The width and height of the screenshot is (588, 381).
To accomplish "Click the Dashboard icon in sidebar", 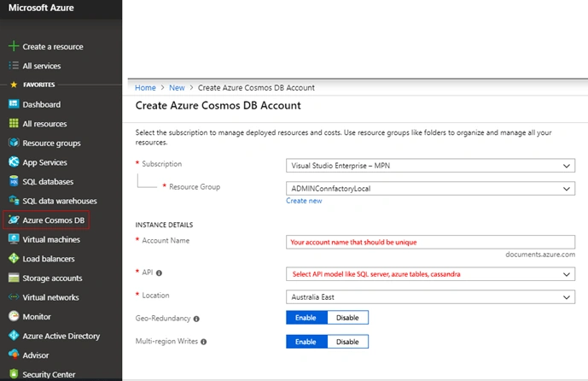I will (x=14, y=104).
